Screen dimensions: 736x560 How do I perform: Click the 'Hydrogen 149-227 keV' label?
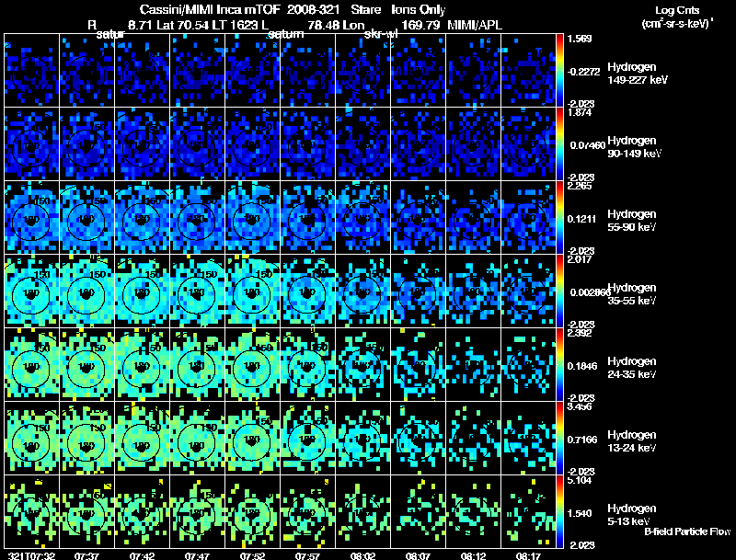pyautogui.click(x=638, y=74)
